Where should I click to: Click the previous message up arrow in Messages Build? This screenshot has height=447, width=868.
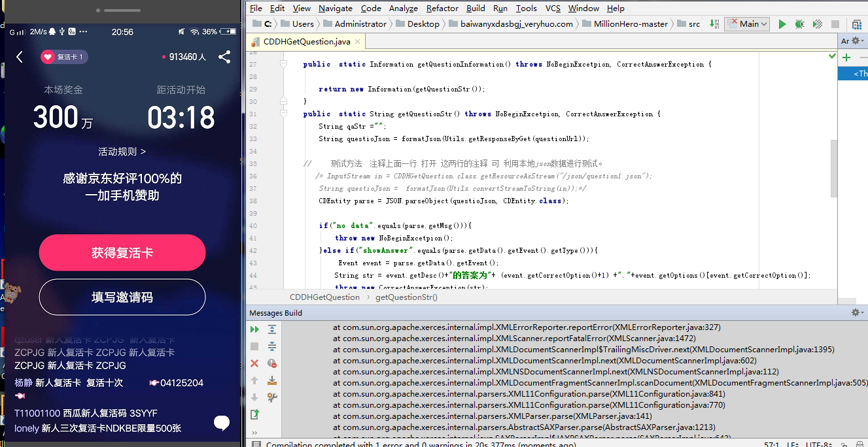pos(254,380)
